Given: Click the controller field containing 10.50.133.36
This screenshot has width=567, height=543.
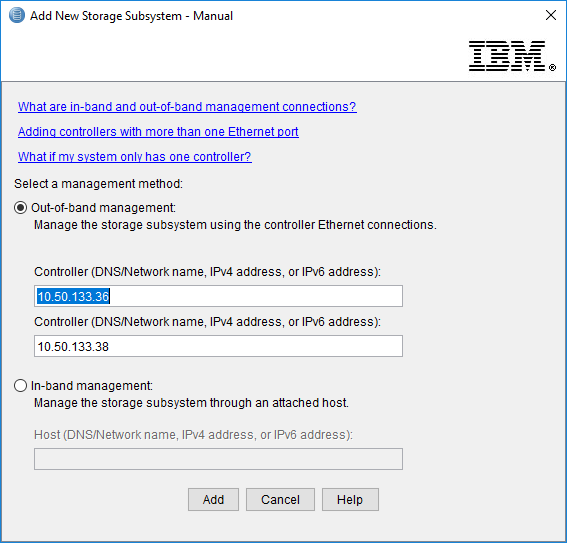Looking at the screenshot, I should pyautogui.click(x=218, y=296).
